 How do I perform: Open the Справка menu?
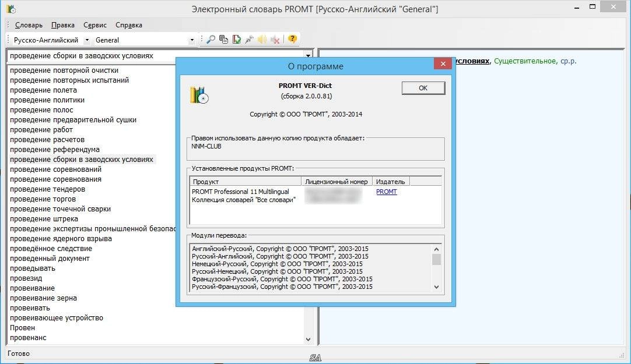(x=129, y=25)
